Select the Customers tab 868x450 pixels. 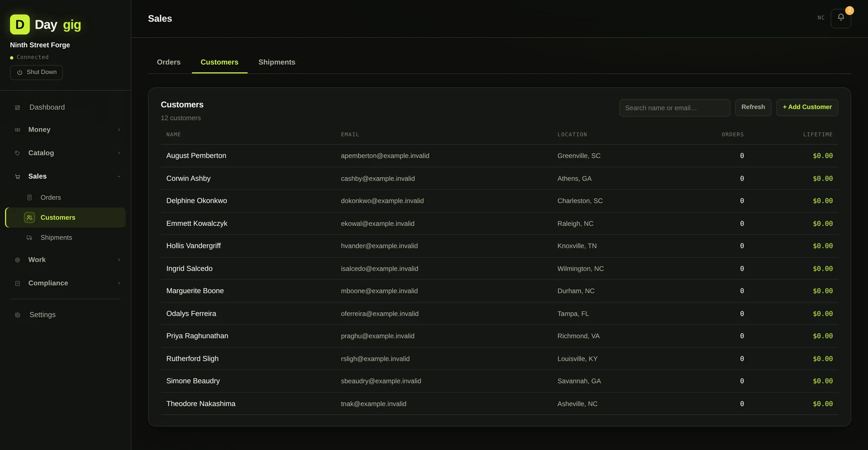(x=219, y=62)
